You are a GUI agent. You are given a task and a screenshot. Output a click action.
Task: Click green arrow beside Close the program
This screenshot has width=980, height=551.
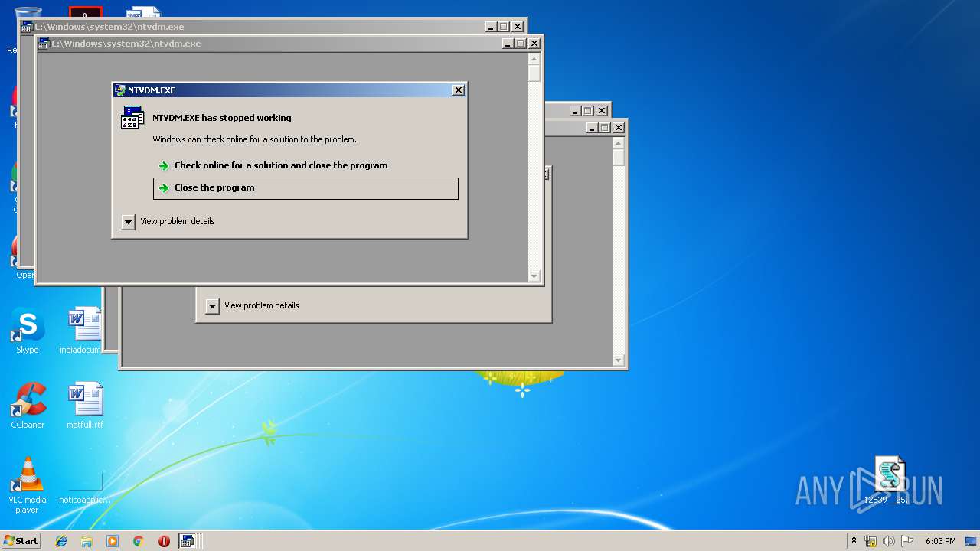click(164, 188)
